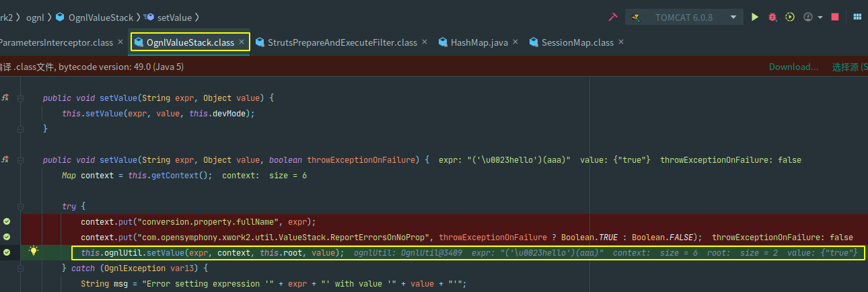868x292 pixels.
Task: Open the project structure grid icon
Action: [855, 17]
